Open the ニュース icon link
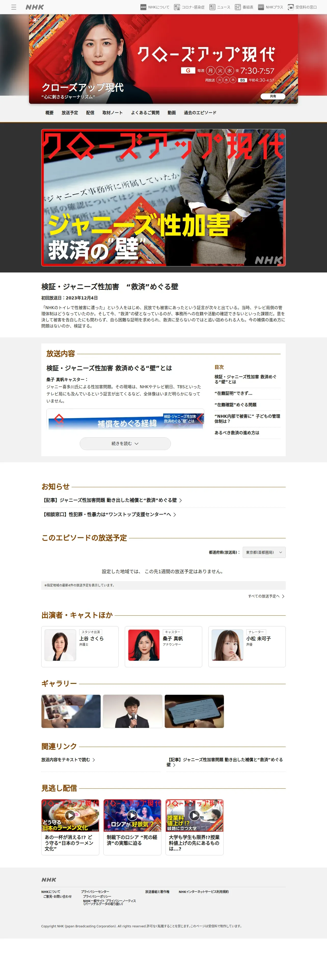Screen dimensions: 327x980 (220, 7)
